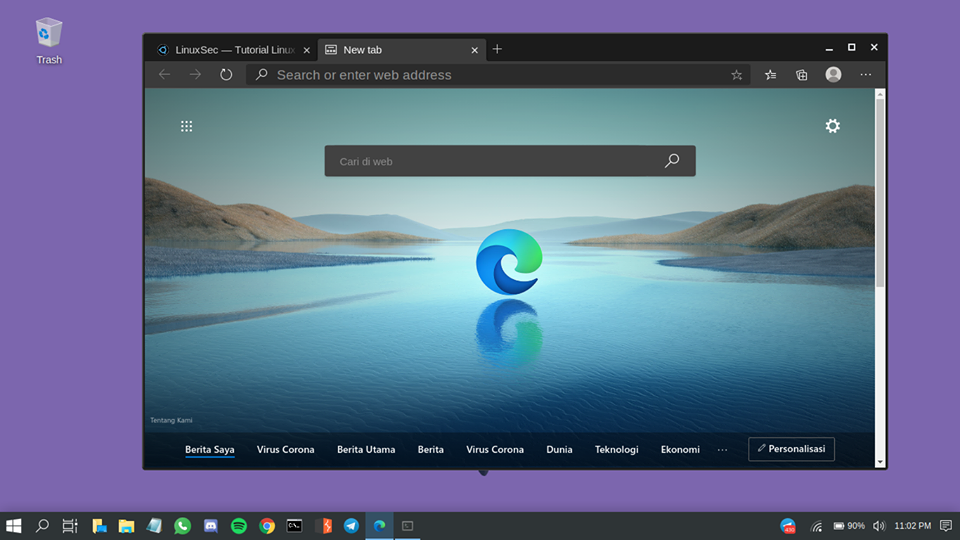The width and height of the screenshot is (960, 540).
Task: Click the Personalisasi button
Action: click(791, 449)
